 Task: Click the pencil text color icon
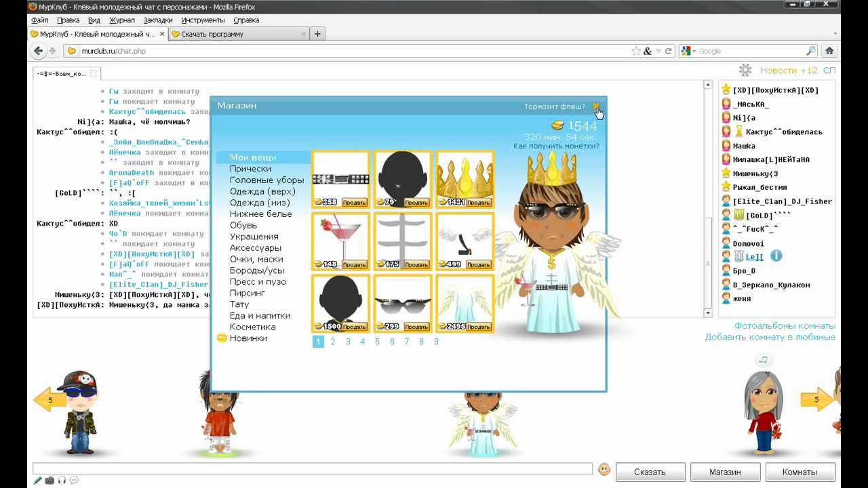coord(38,481)
